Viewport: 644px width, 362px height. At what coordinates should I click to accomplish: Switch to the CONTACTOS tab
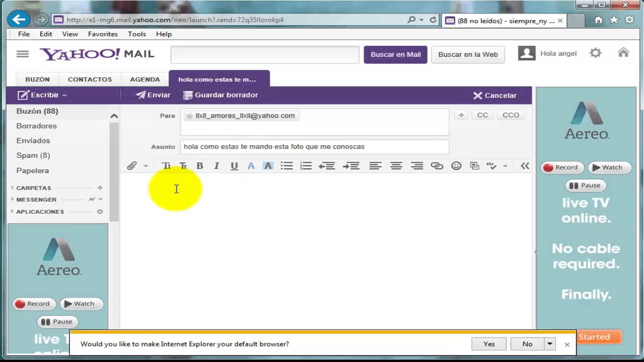90,79
